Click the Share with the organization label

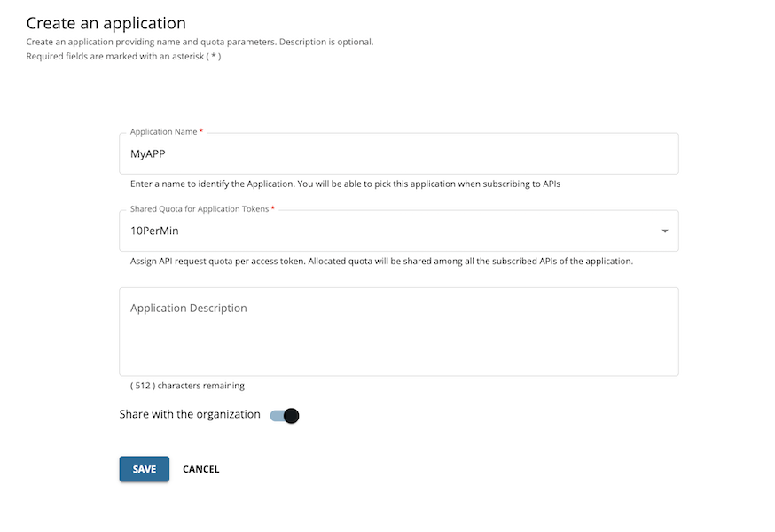coord(189,413)
